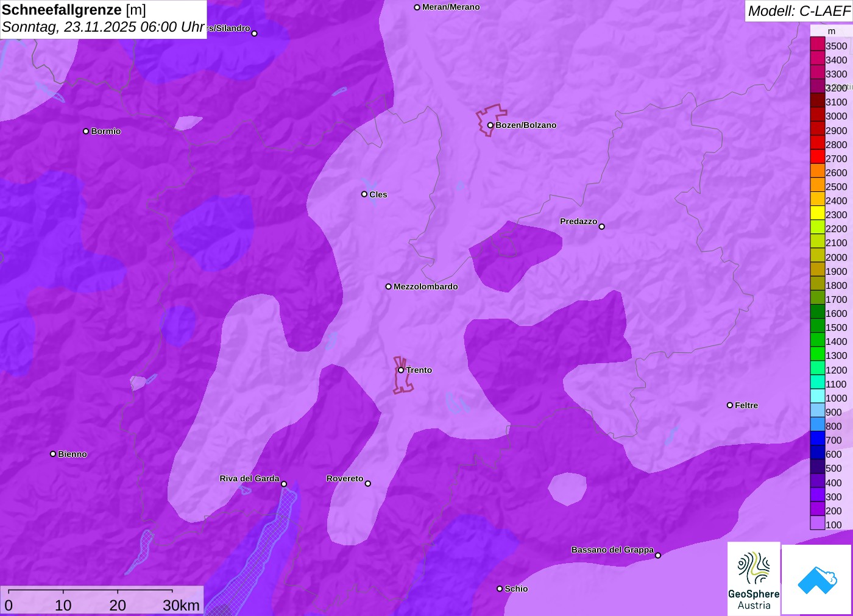Click the 'Predazzo' label
The width and height of the screenshot is (853, 616).
tap(578, 221)
